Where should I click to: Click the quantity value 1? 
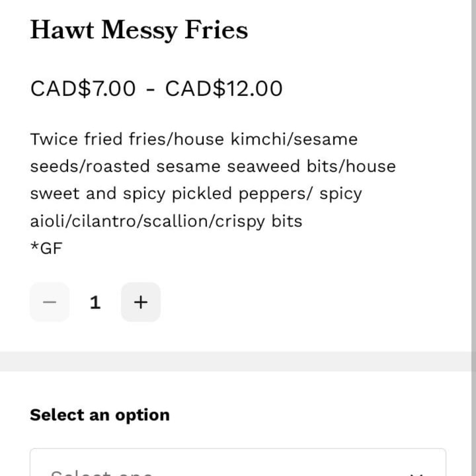coord(95,302)
